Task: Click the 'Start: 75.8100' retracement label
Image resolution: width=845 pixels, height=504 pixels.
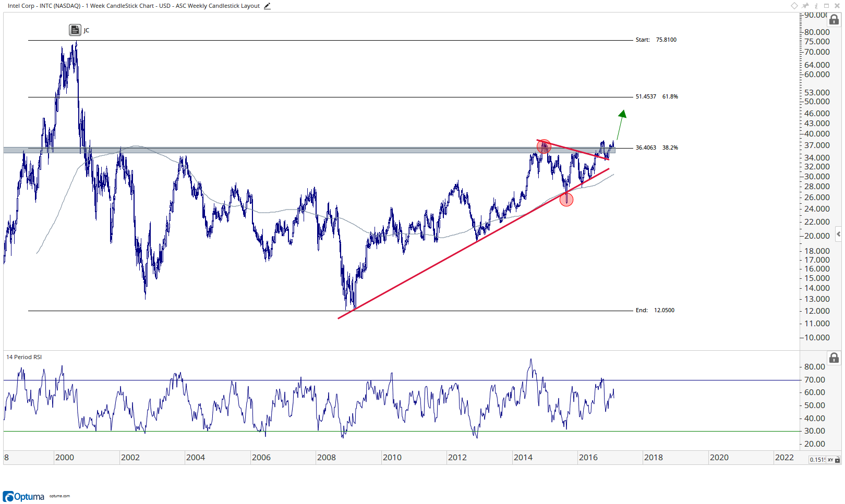Action: point(656,40)
